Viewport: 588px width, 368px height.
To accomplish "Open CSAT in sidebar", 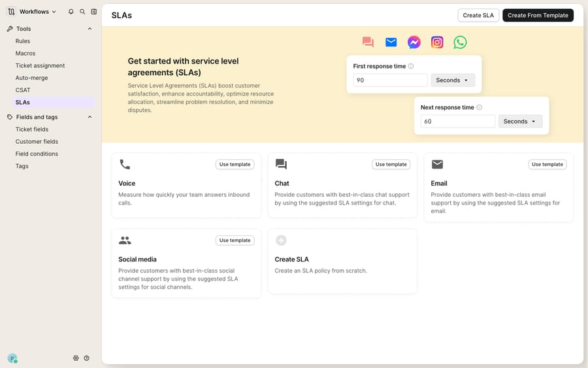I will click(22, 90).
